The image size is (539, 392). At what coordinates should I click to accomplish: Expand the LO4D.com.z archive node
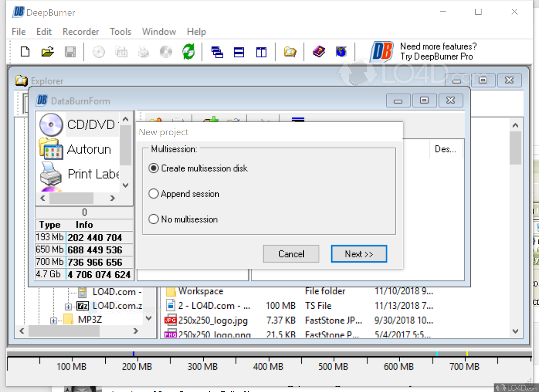pos(68,306)
